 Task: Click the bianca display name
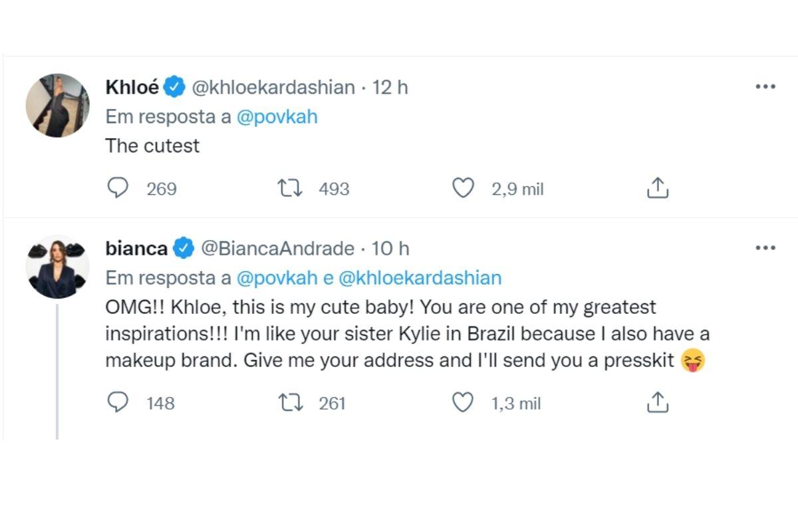[136, 248]
